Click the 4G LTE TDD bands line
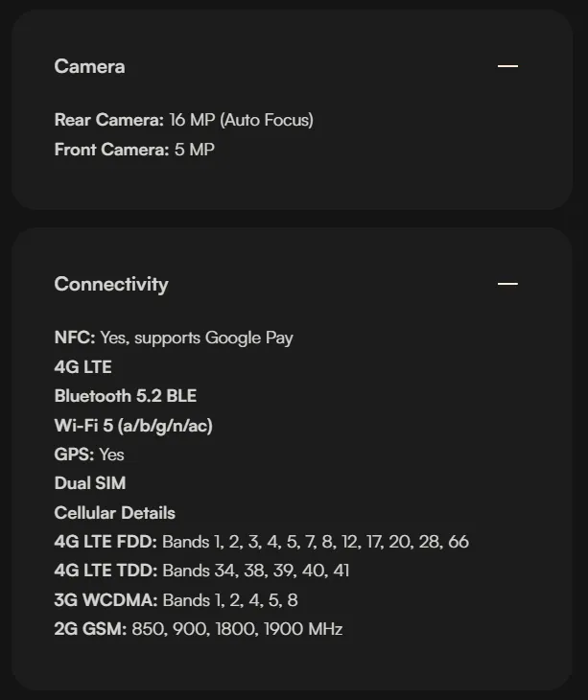This screenshot has height=700, width=588. coord(201,571)
